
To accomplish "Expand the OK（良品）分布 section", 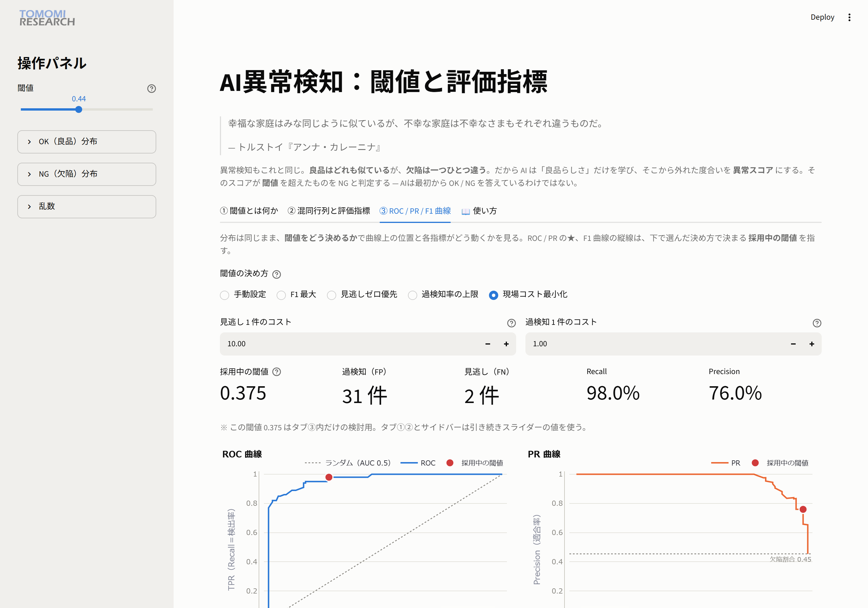I will click(87, 142).
